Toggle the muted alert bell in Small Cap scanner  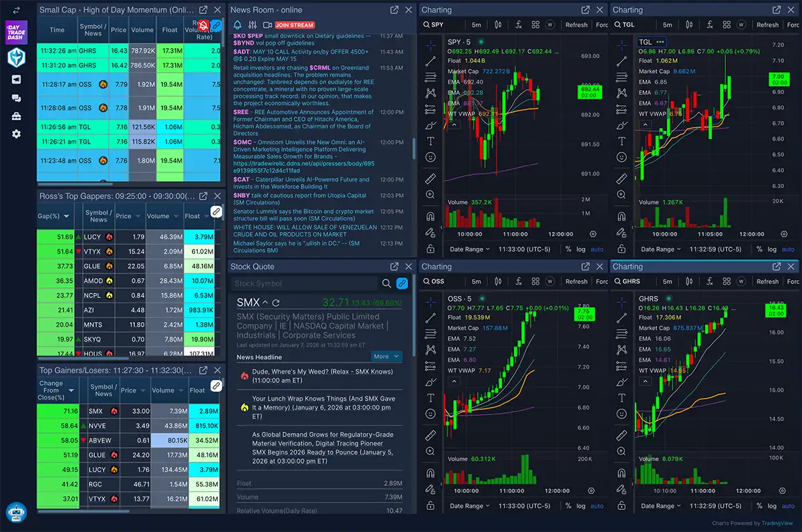[204, 25]
